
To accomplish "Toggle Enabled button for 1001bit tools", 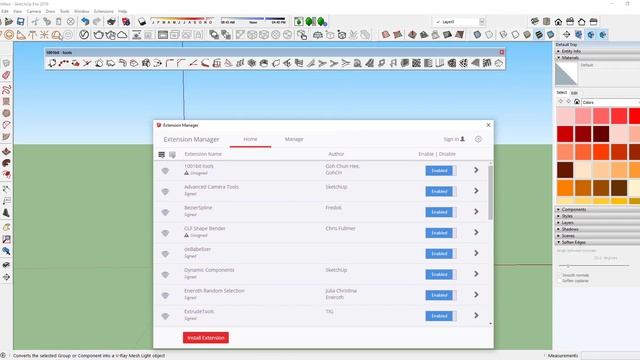I will click(441, 171).
